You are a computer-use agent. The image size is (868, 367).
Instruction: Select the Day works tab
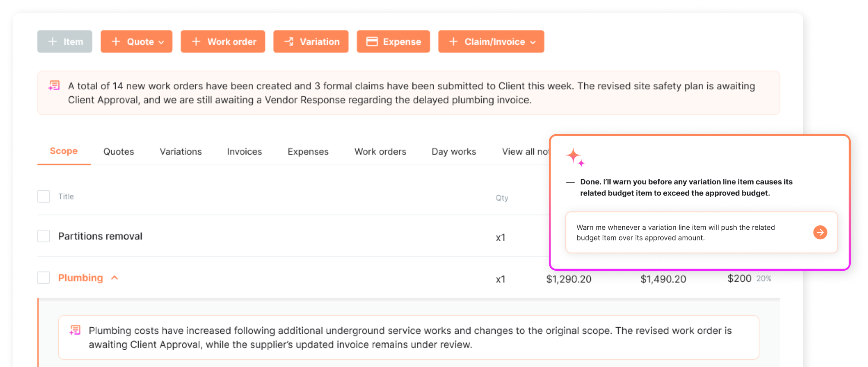click(x=454, y=152)
